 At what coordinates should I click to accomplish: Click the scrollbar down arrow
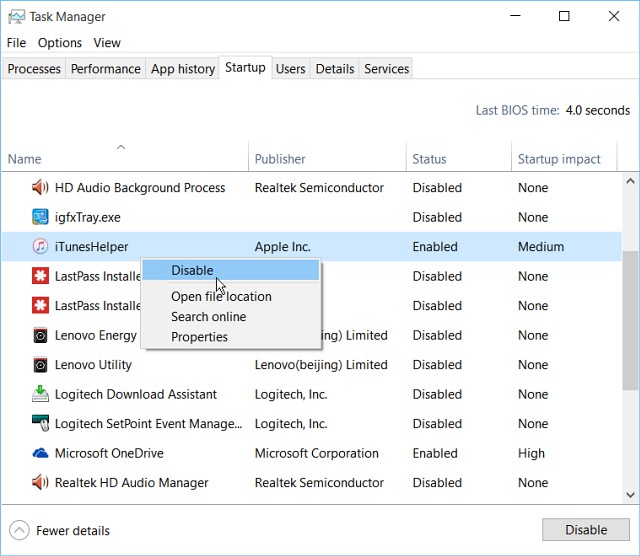click(x=631, y=495)
